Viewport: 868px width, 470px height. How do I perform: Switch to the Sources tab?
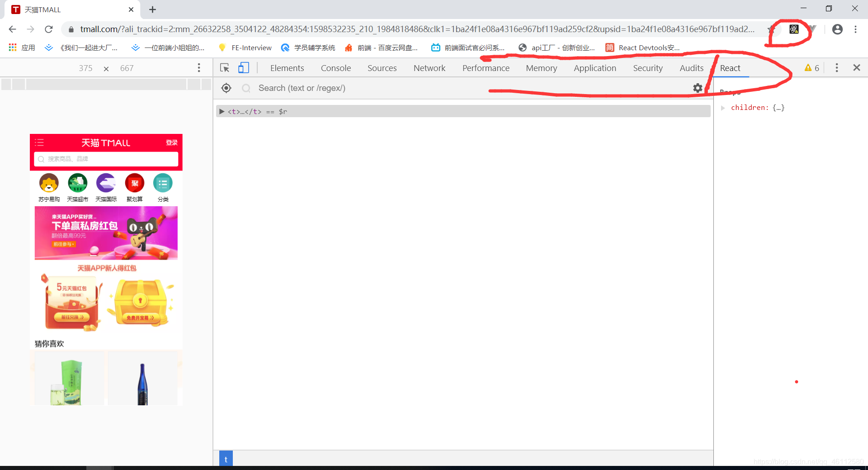coord(382,68)
